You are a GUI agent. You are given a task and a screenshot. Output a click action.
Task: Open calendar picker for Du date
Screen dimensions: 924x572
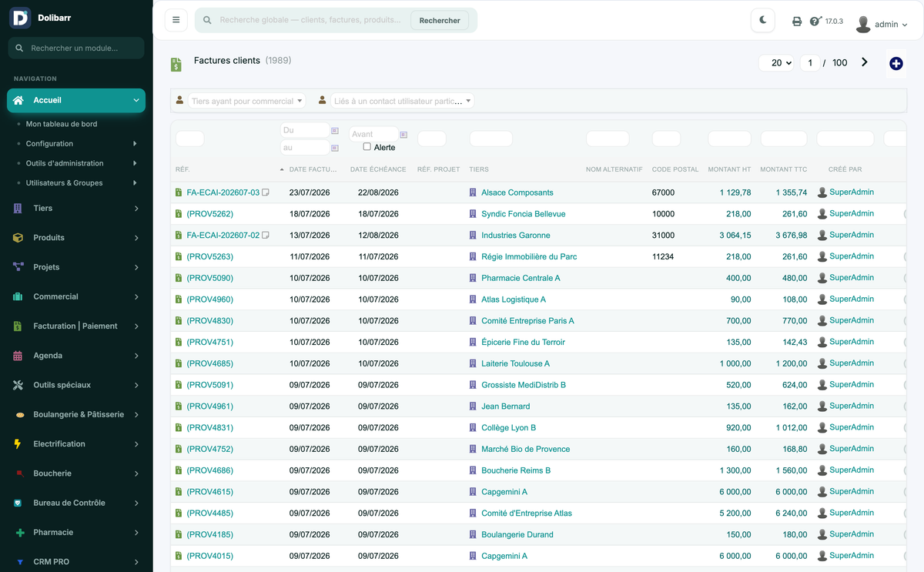335,131
